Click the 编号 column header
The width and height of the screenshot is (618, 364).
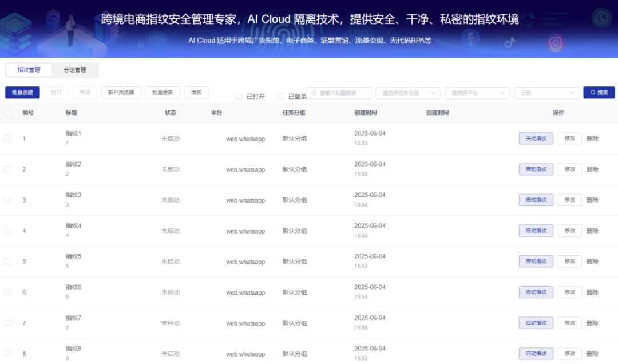point(28,113)
